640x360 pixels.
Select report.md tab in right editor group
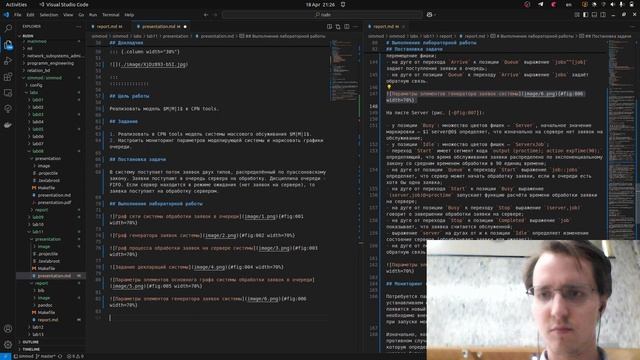pyautogui.click(x=386, y=27)
